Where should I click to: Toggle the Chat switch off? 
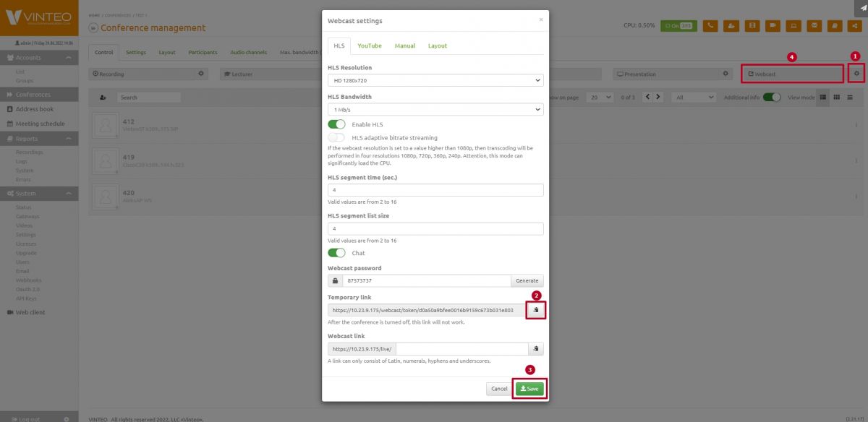click(336, 253)
